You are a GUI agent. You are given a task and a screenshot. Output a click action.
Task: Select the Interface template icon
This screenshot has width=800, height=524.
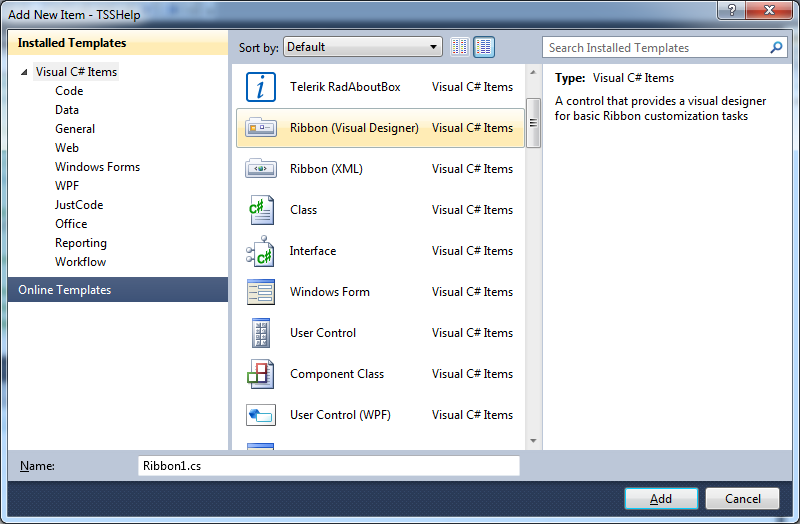click(x=261, y=251)
